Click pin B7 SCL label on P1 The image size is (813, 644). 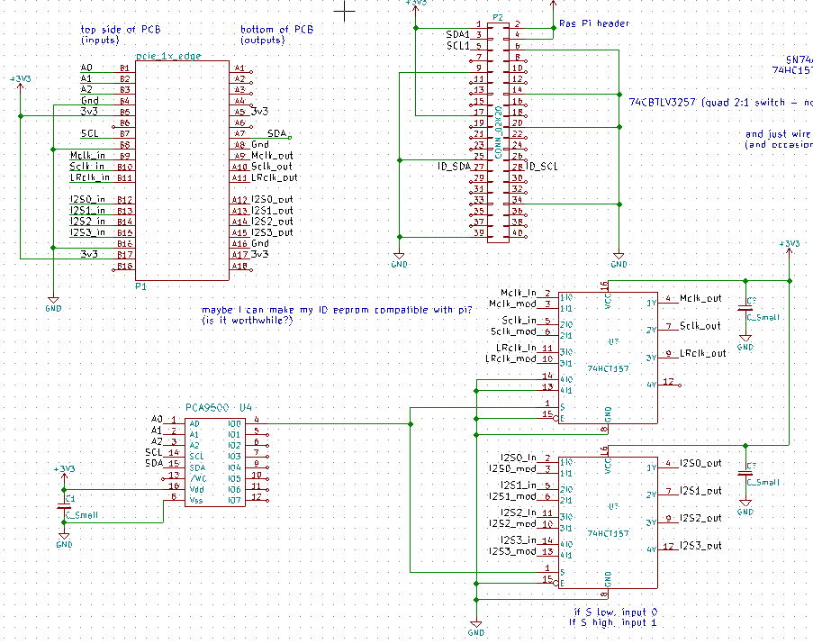coord(90,133)
